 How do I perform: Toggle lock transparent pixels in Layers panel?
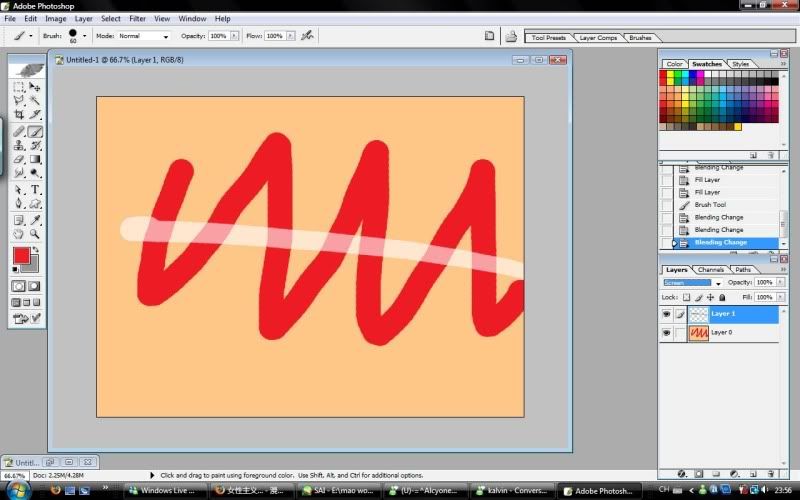[x=685, y=297]
